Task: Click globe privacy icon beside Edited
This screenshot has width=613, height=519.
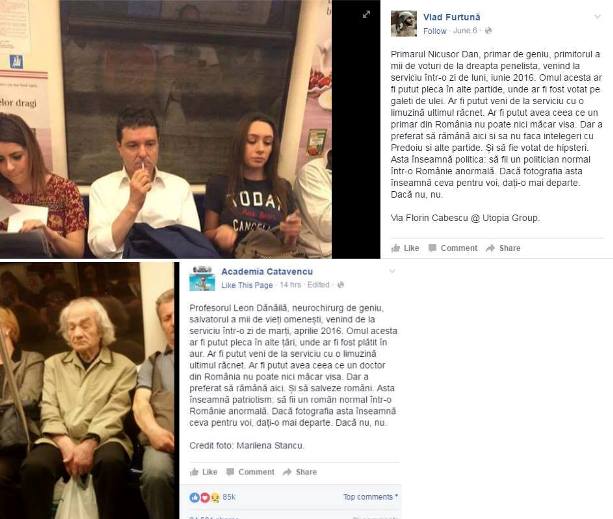Action: (341, 285)
